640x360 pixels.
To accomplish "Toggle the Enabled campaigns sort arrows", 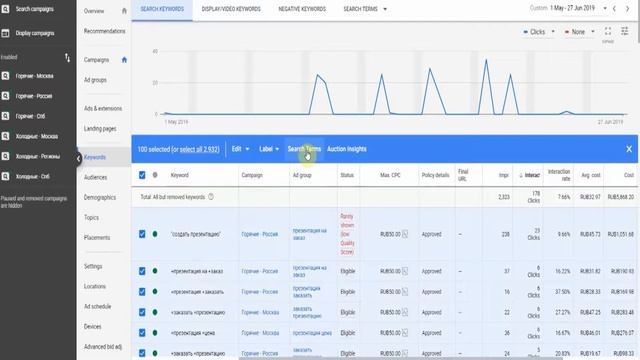I will click(67, 58).
